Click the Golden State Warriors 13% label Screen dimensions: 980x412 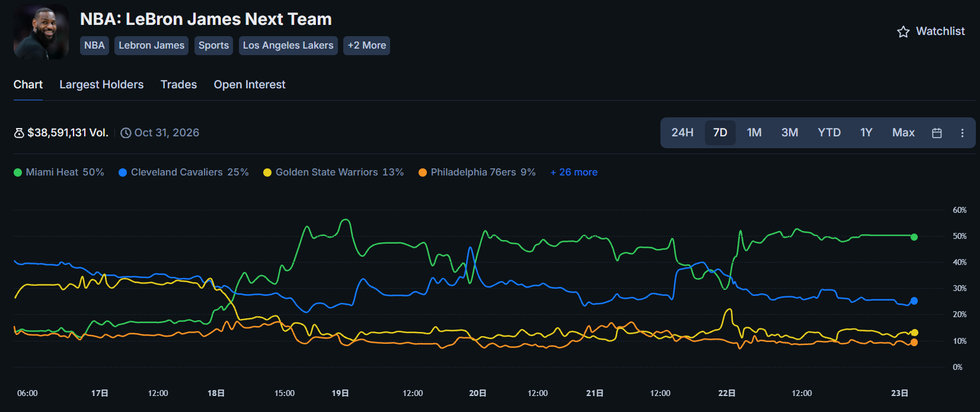pos(340,173)
